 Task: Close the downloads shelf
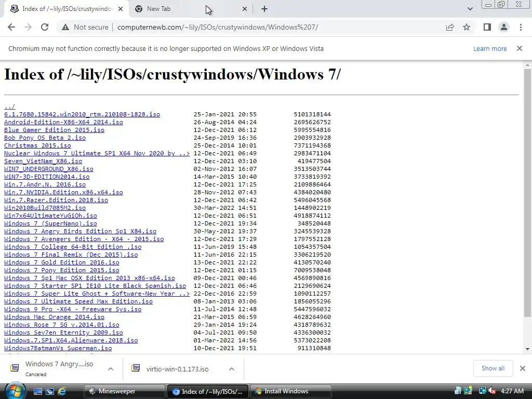pyautogui.click(x=523, y=368)
